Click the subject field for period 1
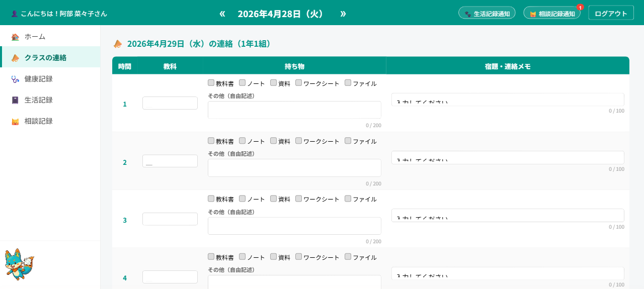644x289 pixels. pyautogui.click(x=170, y=103)
